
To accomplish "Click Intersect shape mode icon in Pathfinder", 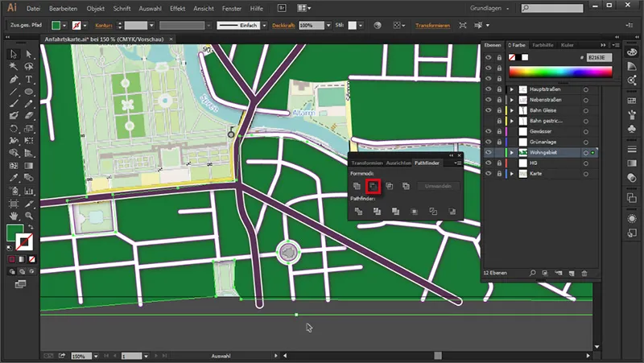I will [x=390, y=187].
